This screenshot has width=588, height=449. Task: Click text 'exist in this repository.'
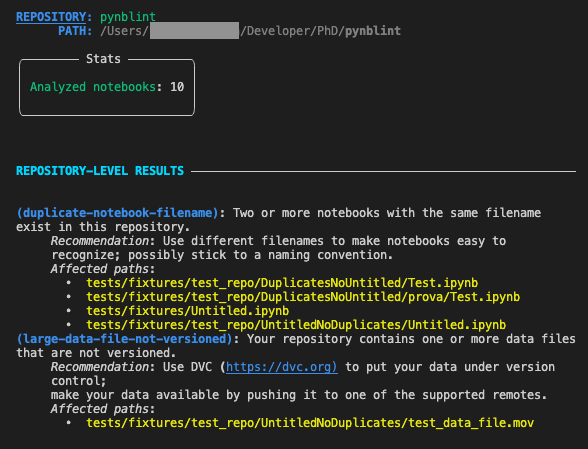point(103,227)
